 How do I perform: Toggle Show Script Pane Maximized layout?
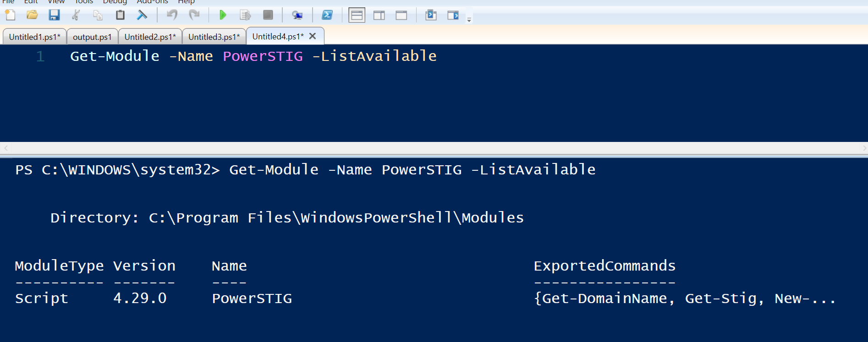pos(401,15)
